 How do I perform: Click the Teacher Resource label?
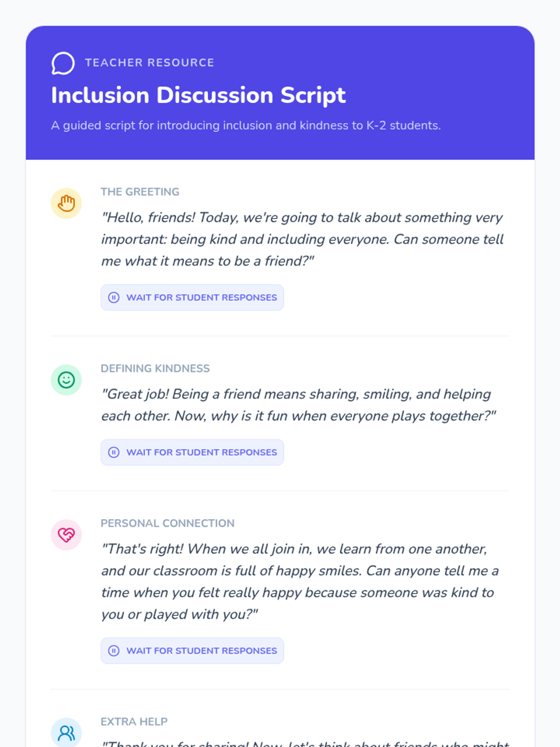(149, 63)
